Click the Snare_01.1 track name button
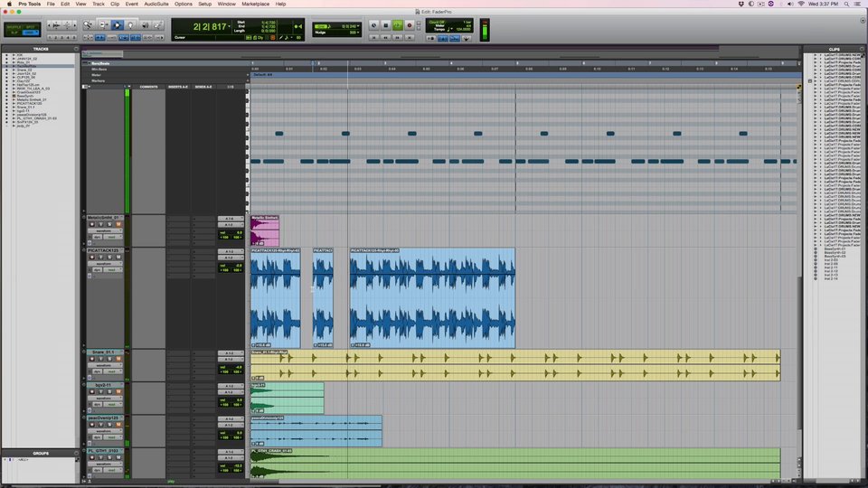The image size is (868, 488). (104, 352)
